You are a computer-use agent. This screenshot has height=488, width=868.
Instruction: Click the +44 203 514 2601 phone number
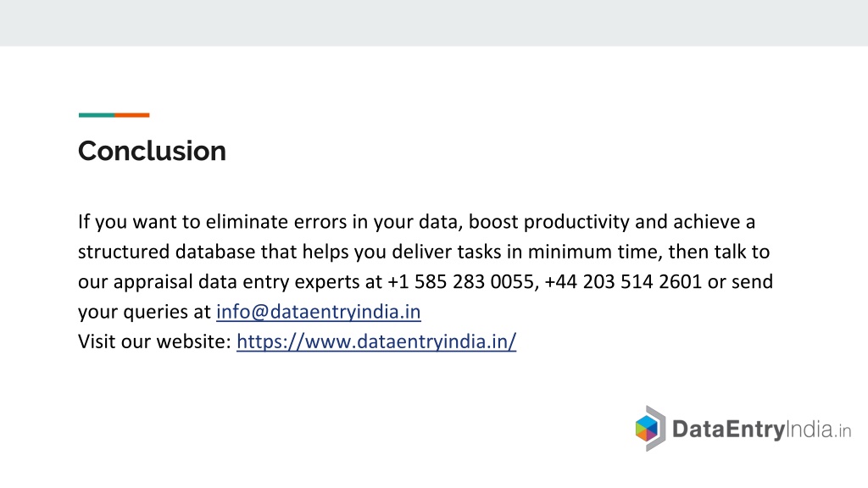click(623, 281)
